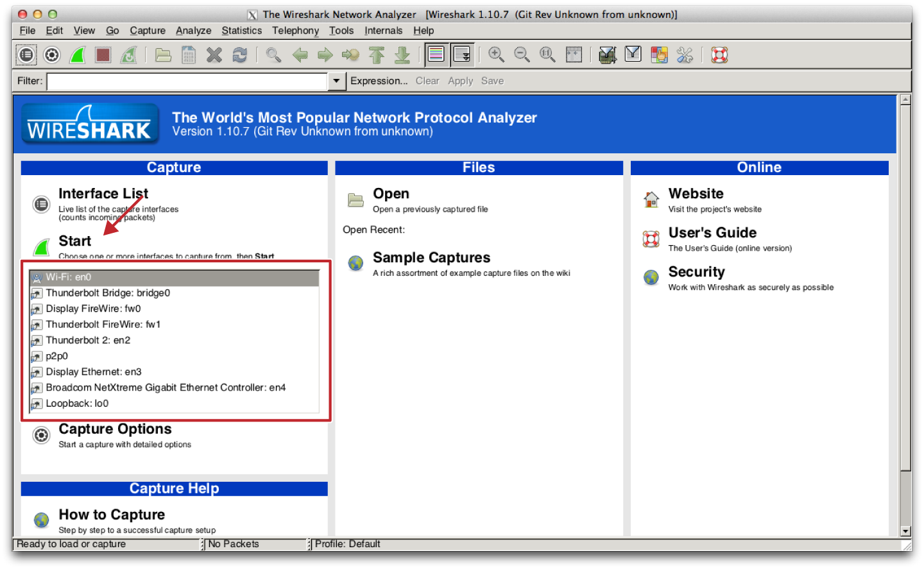This screenshot has width=924, height=569.
Task: Click the interface list toolbar icon
Action: [26, 55]
